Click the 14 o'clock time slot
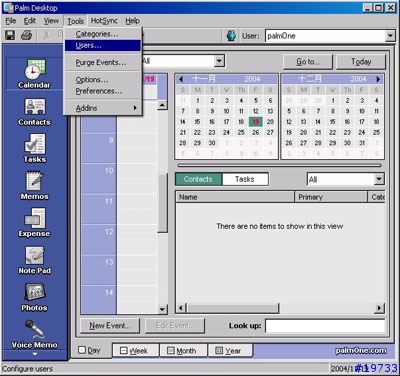 (137, 299)
